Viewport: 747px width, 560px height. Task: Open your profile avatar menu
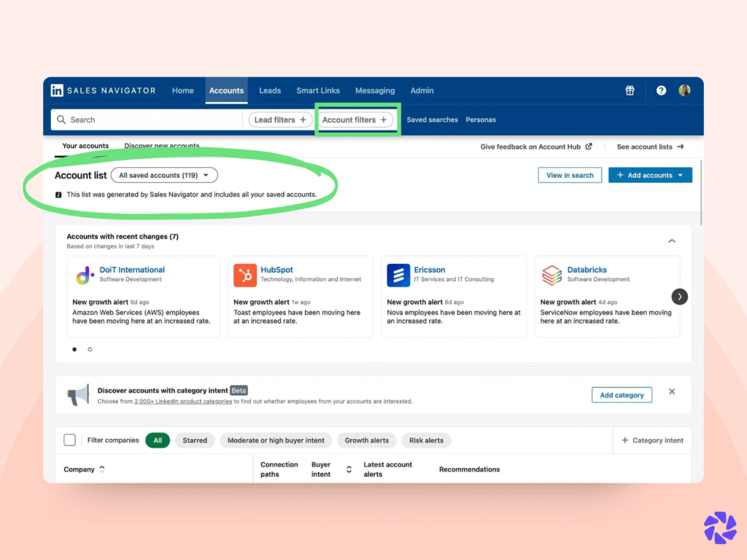coord(684,90)
